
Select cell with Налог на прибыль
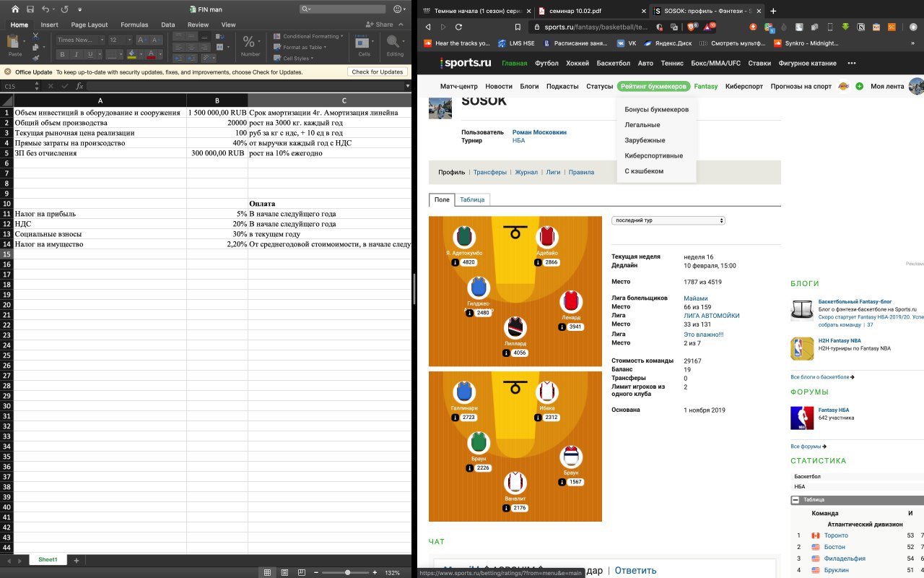pyautogui.click(x=100, y=214)
